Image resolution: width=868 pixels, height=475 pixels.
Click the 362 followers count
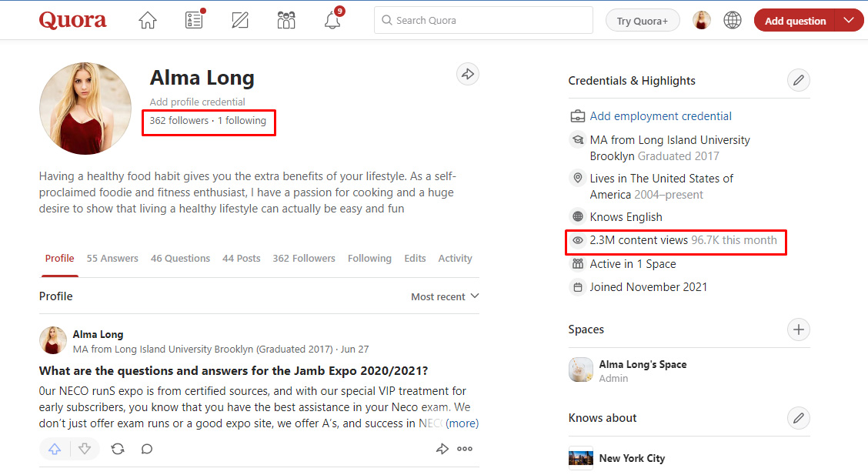[179, 121]
